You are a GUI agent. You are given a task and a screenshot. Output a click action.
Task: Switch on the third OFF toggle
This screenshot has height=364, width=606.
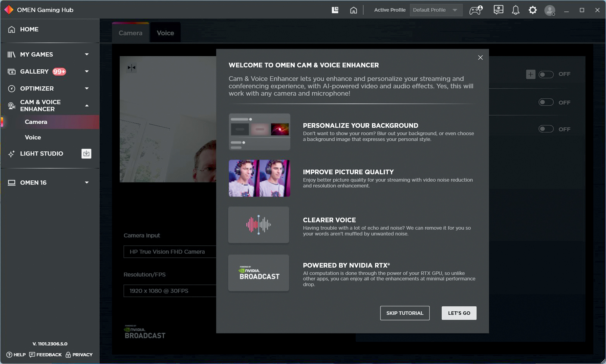546,129
